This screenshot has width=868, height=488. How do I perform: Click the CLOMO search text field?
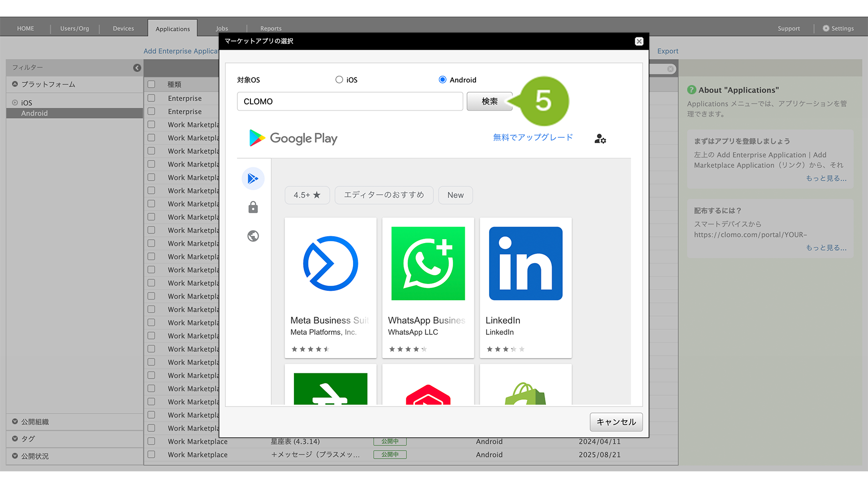(350, 102)
